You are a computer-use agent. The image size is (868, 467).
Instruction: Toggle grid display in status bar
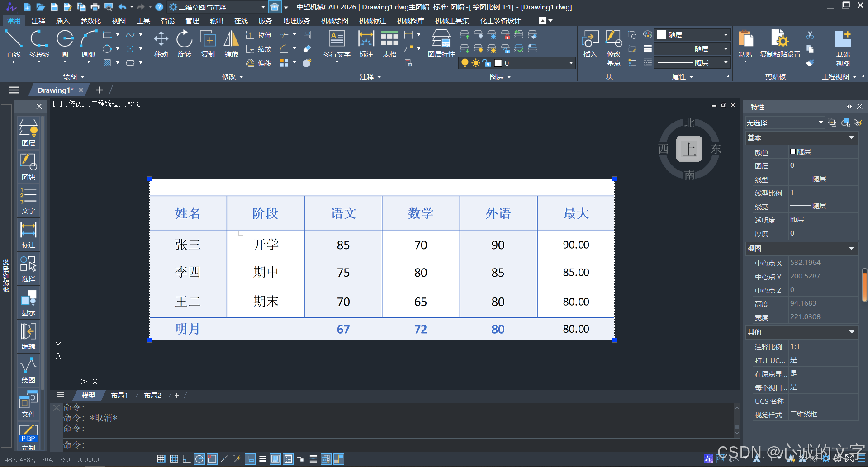[174, 459]
